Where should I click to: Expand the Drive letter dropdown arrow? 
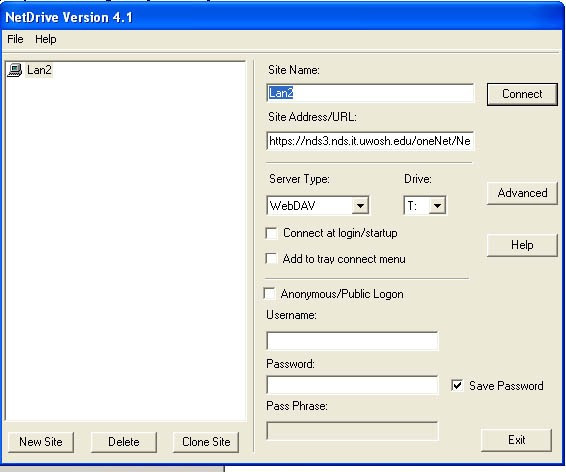[437, 206]
